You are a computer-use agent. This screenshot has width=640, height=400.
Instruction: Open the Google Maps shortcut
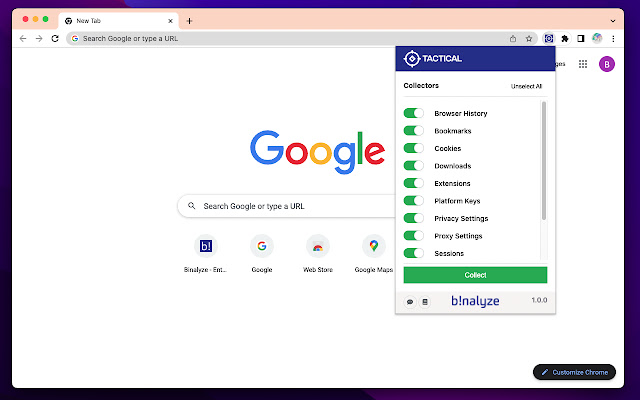point(373,253)
